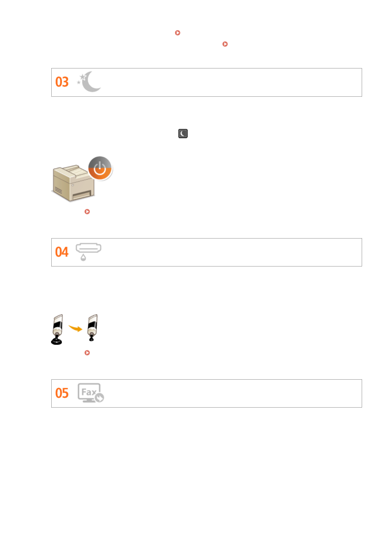Viewport: 392px width, 554px height.
Task: Click the beige printer illustration
Action: 73,183
